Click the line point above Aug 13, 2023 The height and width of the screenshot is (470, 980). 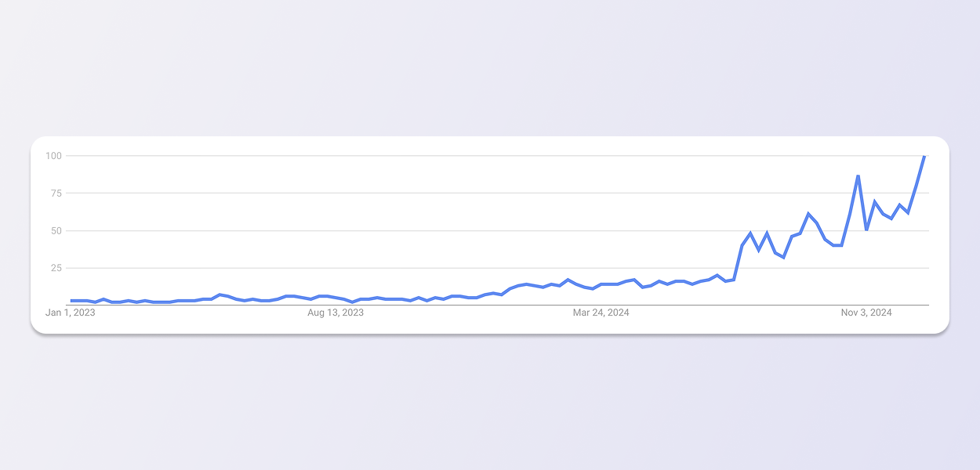pos(336,298)
